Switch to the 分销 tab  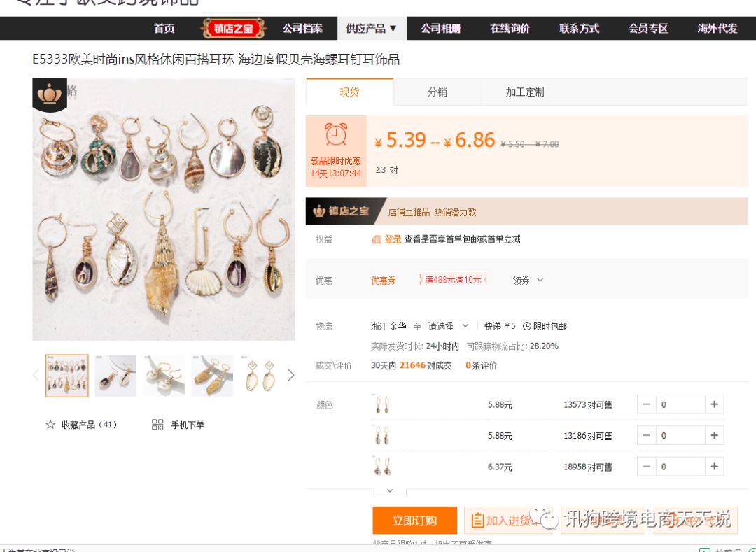pyautogui.click(x=437, y=92)
